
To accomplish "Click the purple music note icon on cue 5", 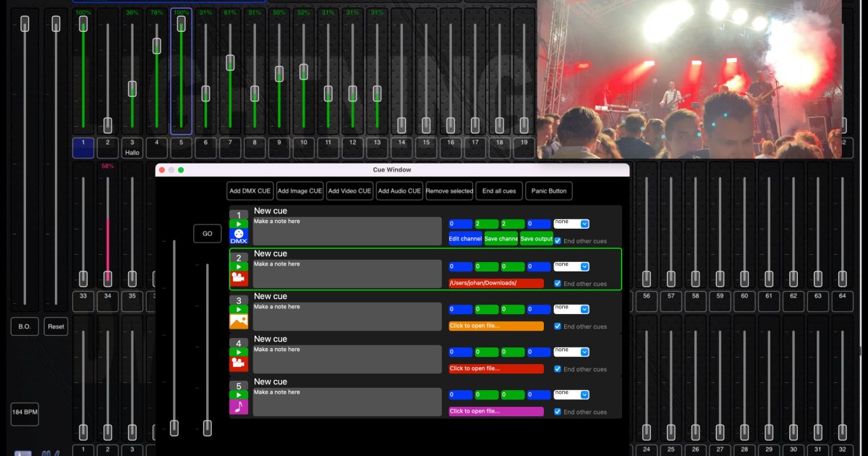I will point(239,408).
